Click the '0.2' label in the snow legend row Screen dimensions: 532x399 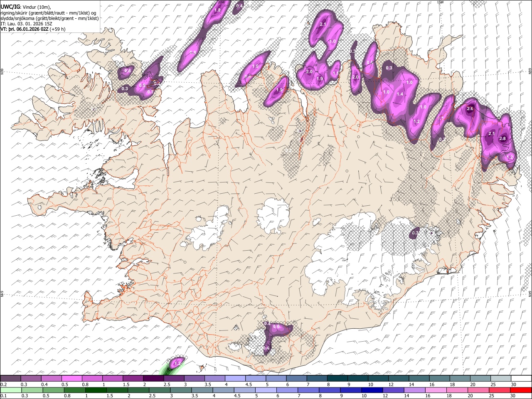click(x=3, y=384)
